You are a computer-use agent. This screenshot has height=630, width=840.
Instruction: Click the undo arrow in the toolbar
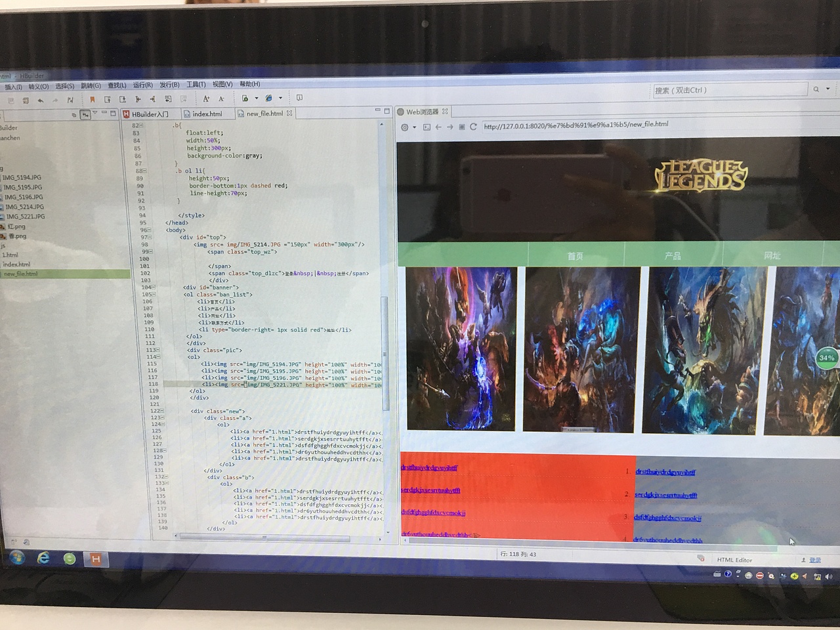click(x=41, y=100)
